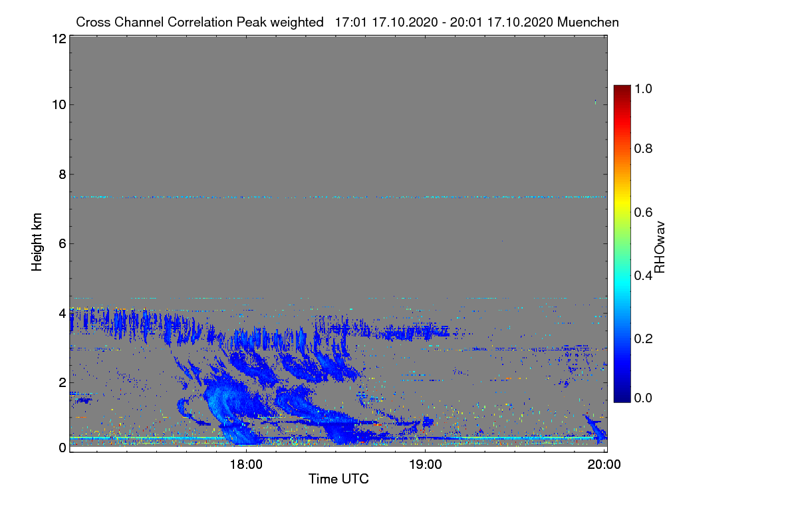
Task: Click the height tick label '6'
Action: [x=62, y=243]
